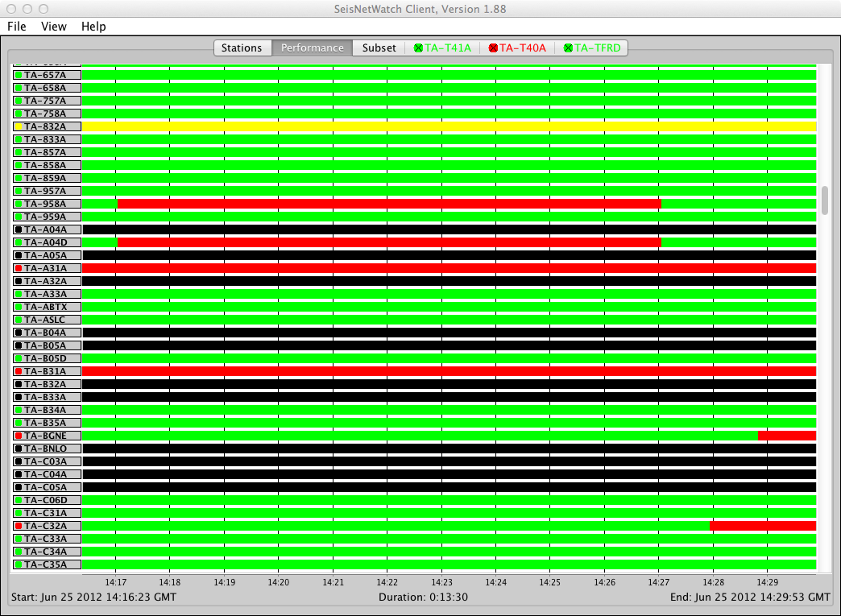Viewport: 841px width, 616px height.
Task: Open the View menu
Action: click(x=54, y=27)
